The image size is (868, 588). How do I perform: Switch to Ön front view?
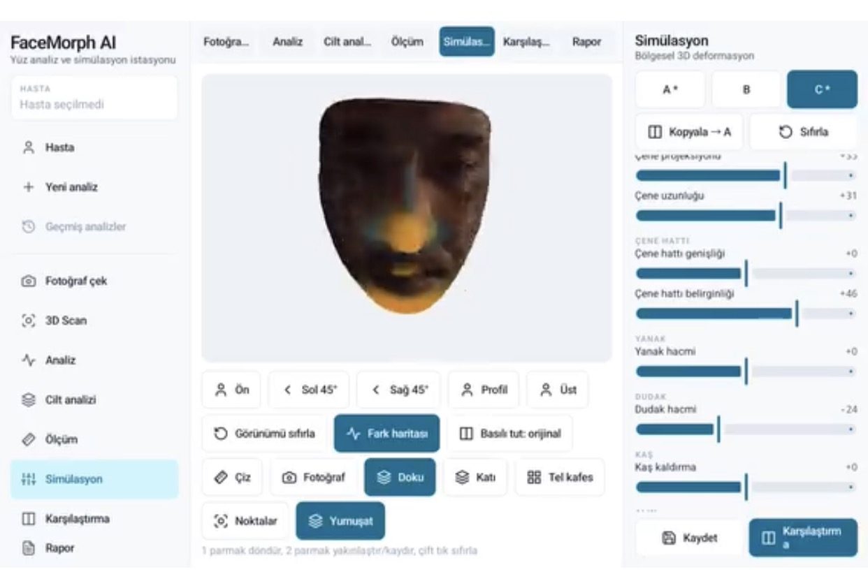(x=231, y=390)
